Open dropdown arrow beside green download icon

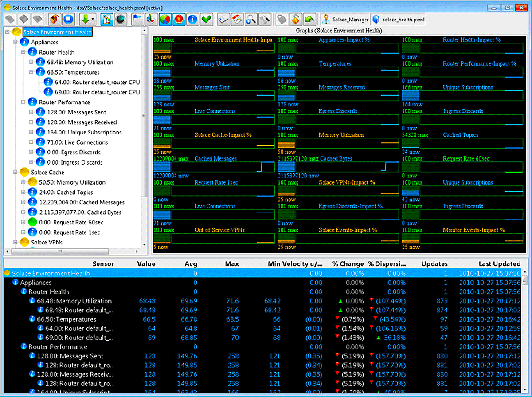point(92,20)
